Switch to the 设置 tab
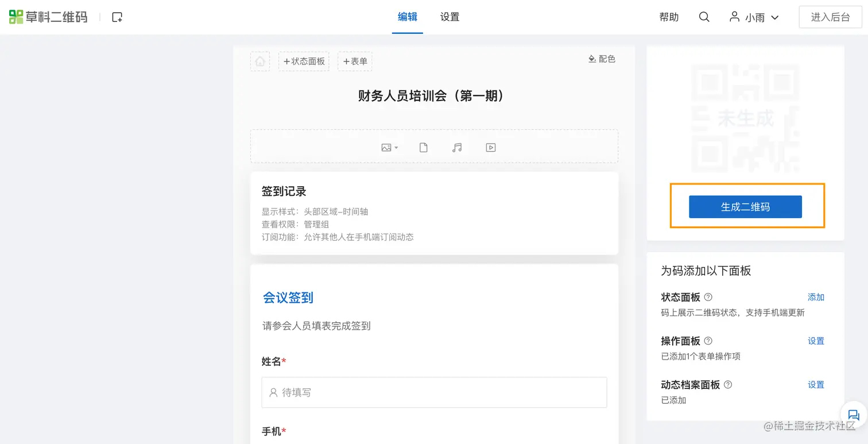 pos(449,17)
